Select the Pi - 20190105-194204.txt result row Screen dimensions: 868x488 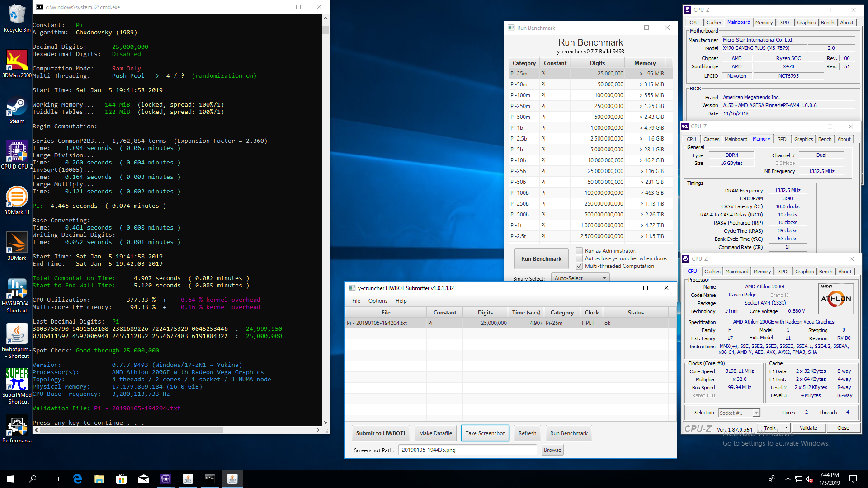click(507, 323)
